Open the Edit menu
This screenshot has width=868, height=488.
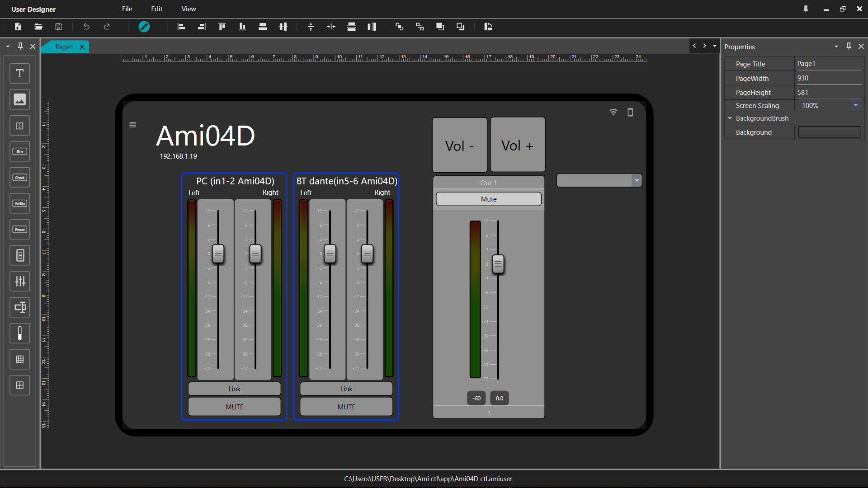coord(157,9)
